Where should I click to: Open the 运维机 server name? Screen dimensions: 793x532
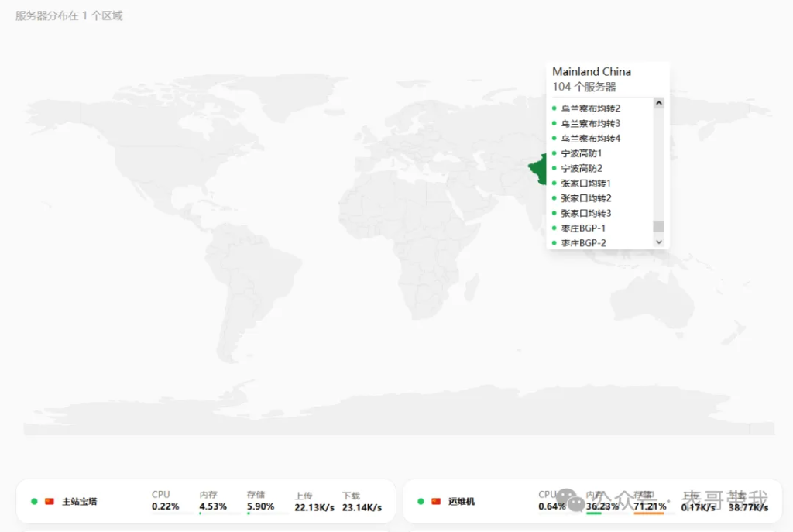(x=462, y=501)
